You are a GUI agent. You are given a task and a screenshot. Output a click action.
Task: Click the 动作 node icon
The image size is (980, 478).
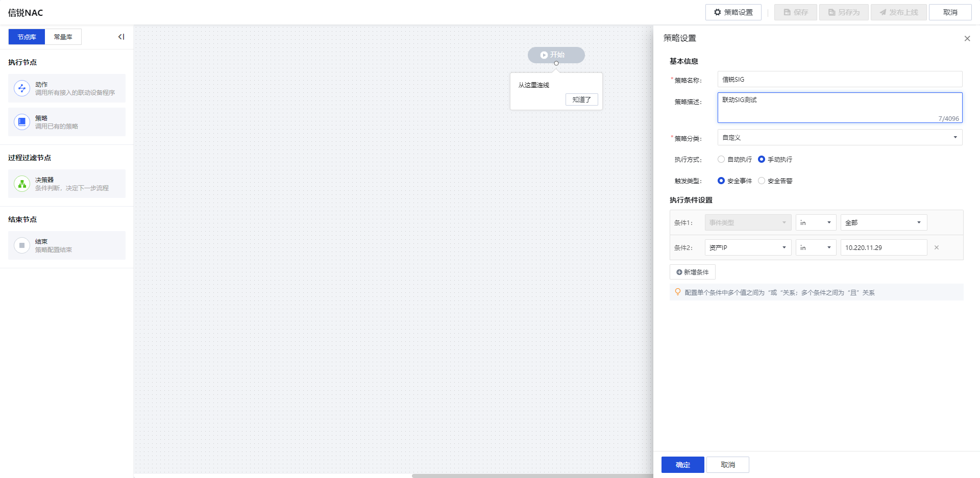(x=21, y=88)
